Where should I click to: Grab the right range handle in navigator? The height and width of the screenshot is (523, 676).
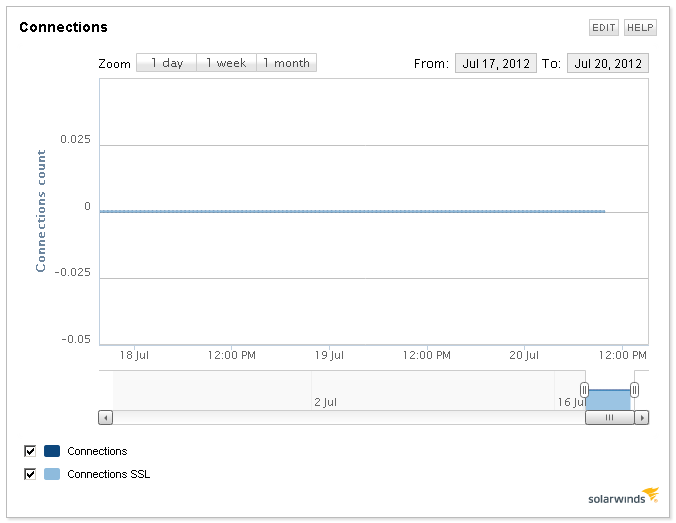(x=634, y=390)
